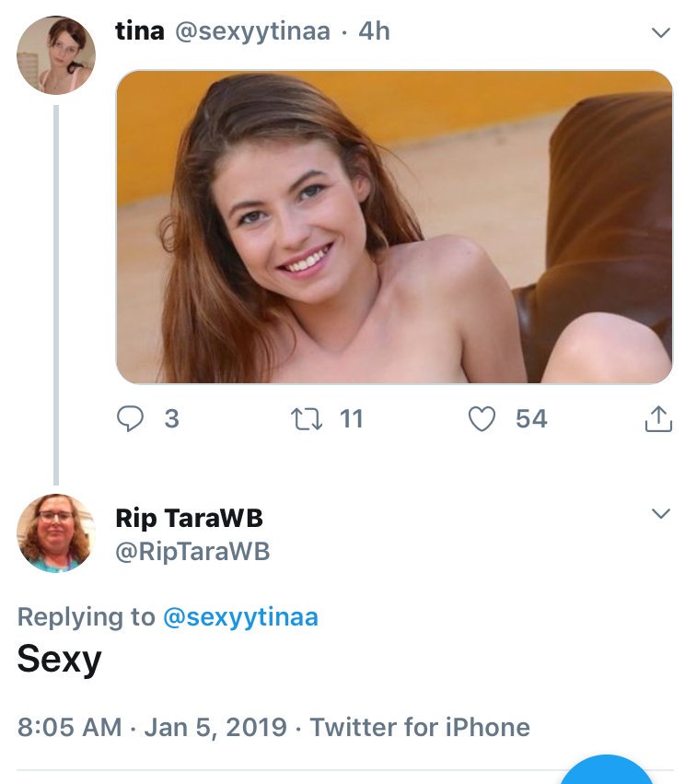Image resolution: width=685 pixels, height=784 pixels.
Task: Like the tweet with heart icon
Action: (482, 418)
